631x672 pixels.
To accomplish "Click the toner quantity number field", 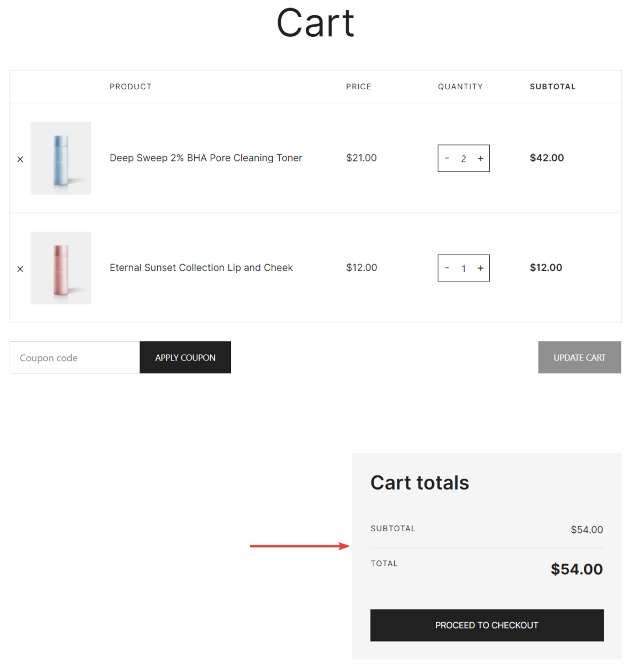I will (x=464, y=158).
